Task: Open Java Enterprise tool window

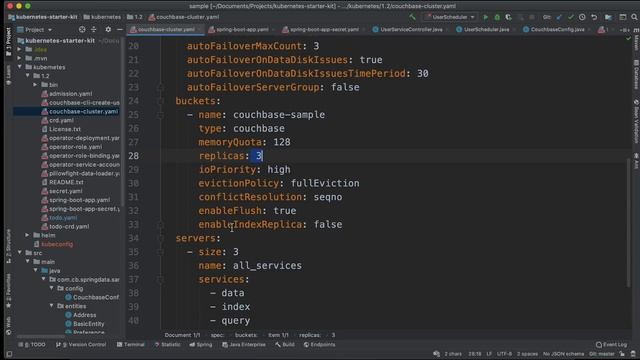Action: point(244,344)
